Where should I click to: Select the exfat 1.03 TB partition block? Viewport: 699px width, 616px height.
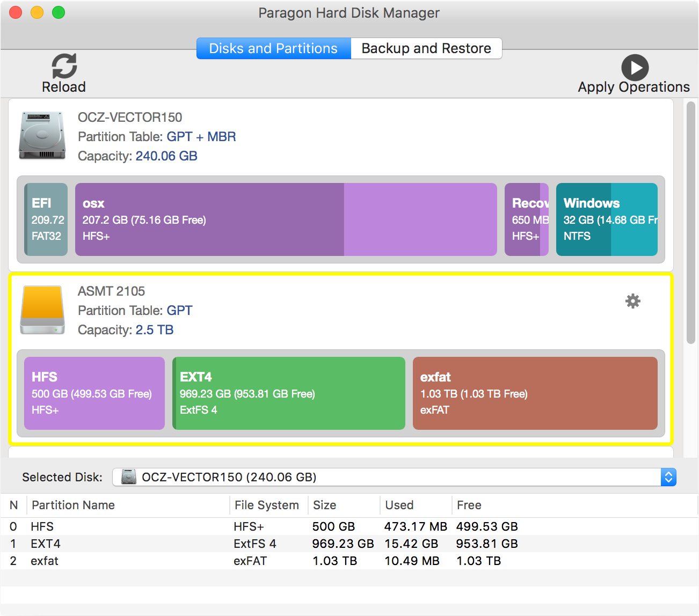(535, 393)
